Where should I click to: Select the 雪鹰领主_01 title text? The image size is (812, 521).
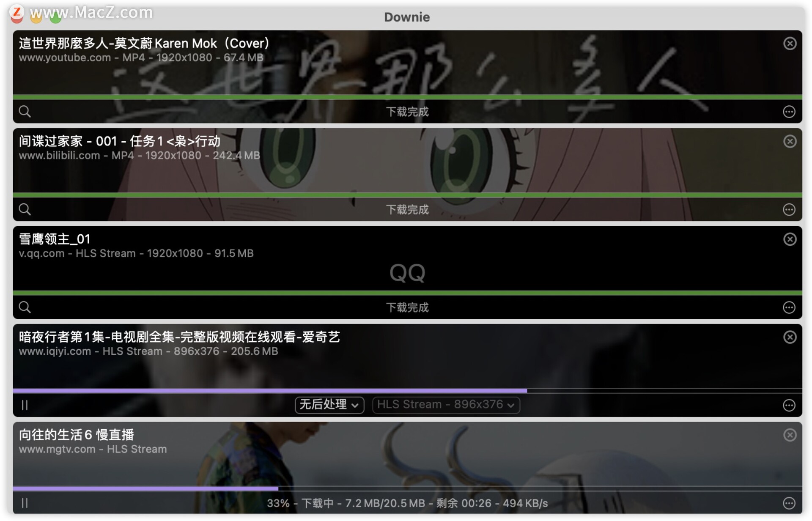point(55,239)
